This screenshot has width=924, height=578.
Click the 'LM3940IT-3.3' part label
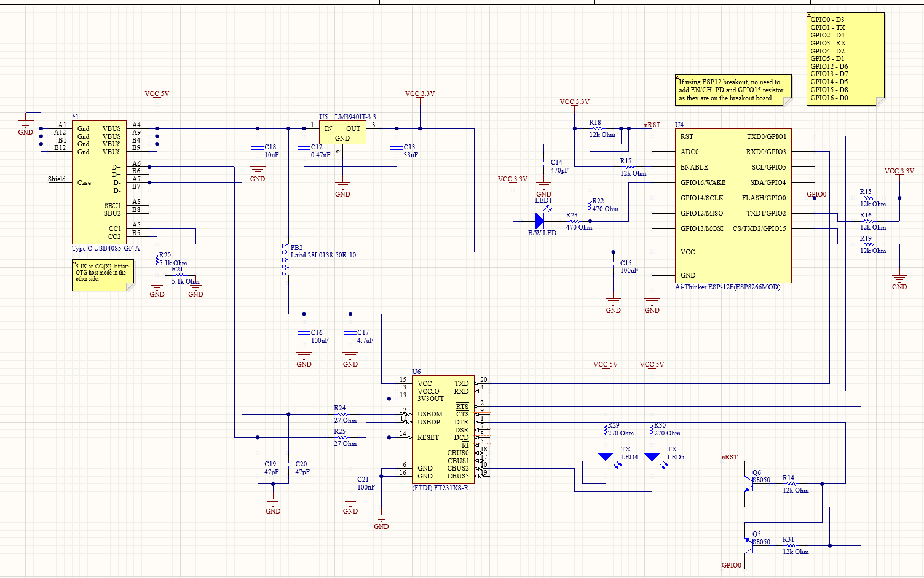355,117
